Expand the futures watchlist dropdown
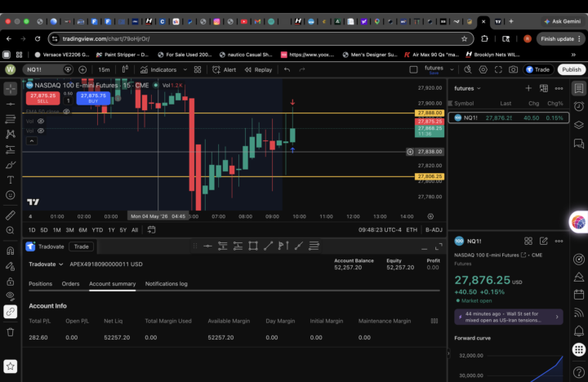The width and height of the screenshot is (588, 382). (467, 88)
